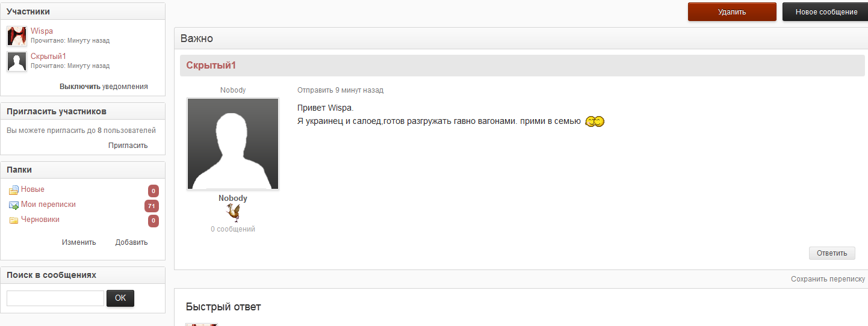Click Добавить to add a folder
This screenshot has width=868, height=326.
coord(131,242)
